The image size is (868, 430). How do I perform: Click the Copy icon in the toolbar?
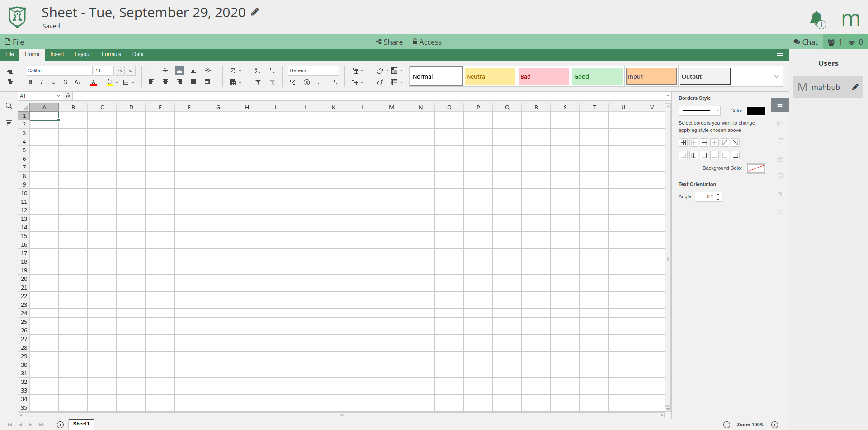(x=10, y=71)
